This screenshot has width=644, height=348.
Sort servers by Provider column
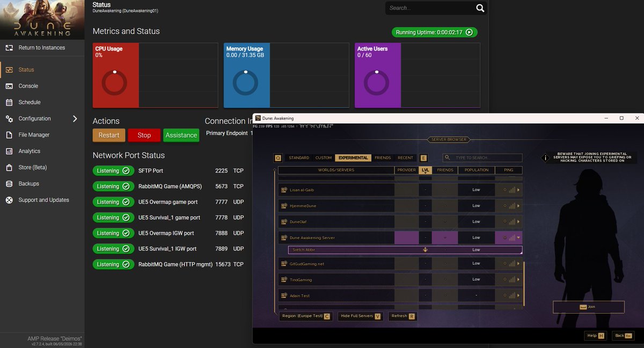(x=406, y=170)
